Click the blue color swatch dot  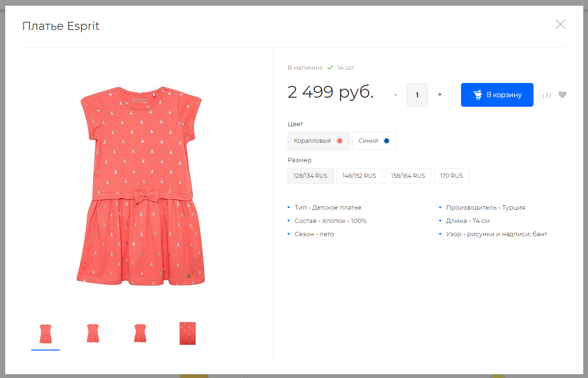point(387,141)
